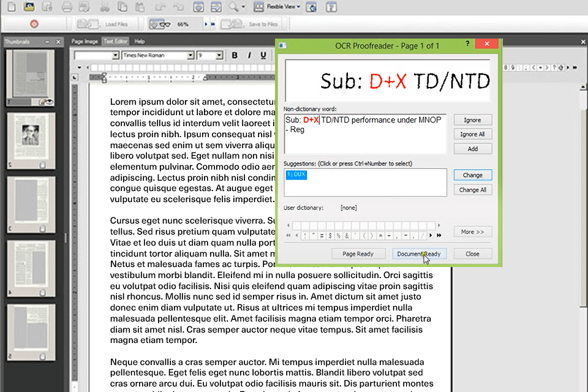
Task: Open the Help menu
Action: click(139, 40)
